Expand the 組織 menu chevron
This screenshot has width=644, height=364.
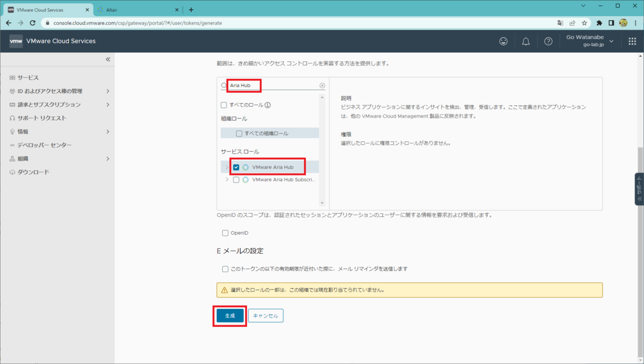(107, 159)
